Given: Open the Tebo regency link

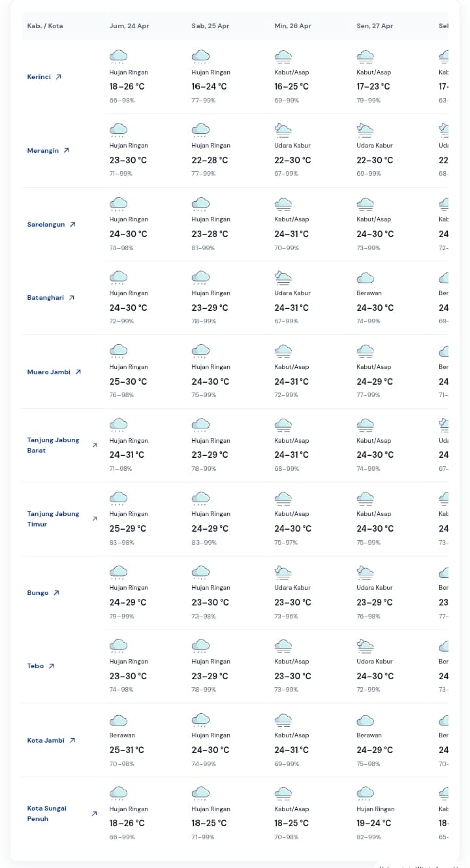Looking at the screenshot, I should pyautogui.click(x=35, y=666).
